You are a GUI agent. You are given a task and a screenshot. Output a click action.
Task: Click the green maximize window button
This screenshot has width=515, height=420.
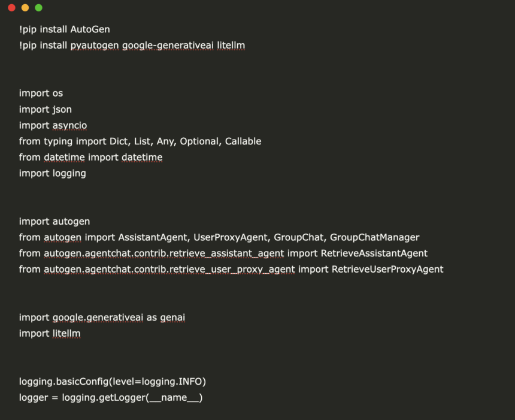click(39, 8)
